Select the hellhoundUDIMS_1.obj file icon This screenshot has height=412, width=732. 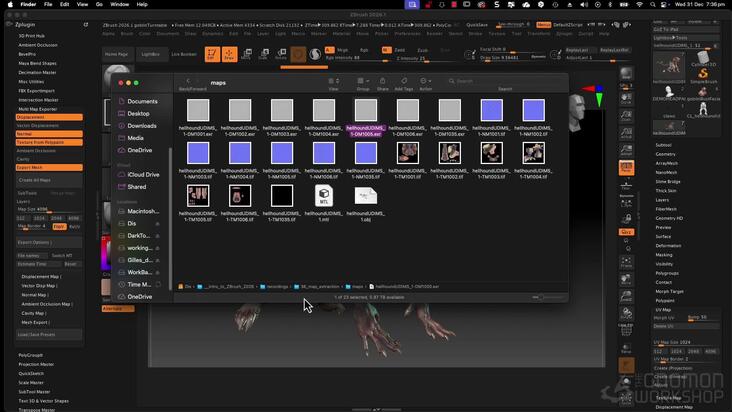coord(366,196)
